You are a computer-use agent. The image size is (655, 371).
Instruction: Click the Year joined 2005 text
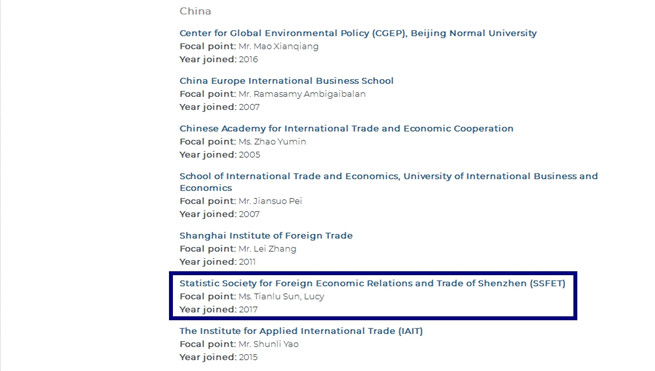click(220, 155)
